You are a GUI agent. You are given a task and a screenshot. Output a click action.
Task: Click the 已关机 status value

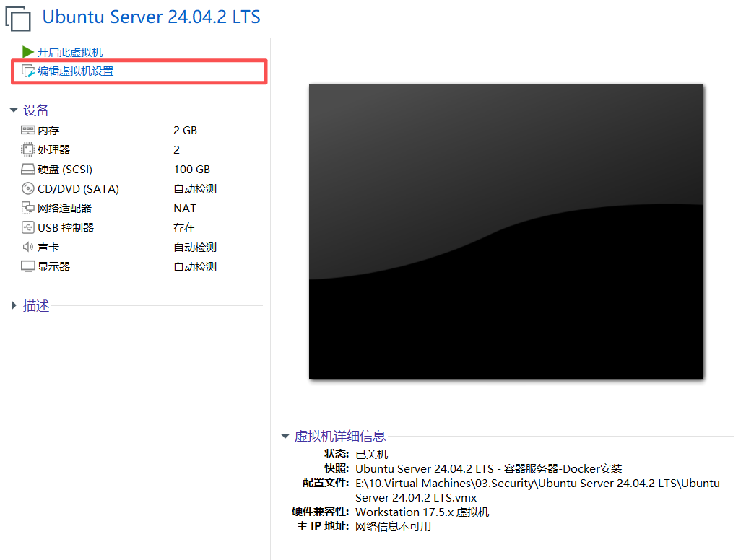(x=371, y=454)
